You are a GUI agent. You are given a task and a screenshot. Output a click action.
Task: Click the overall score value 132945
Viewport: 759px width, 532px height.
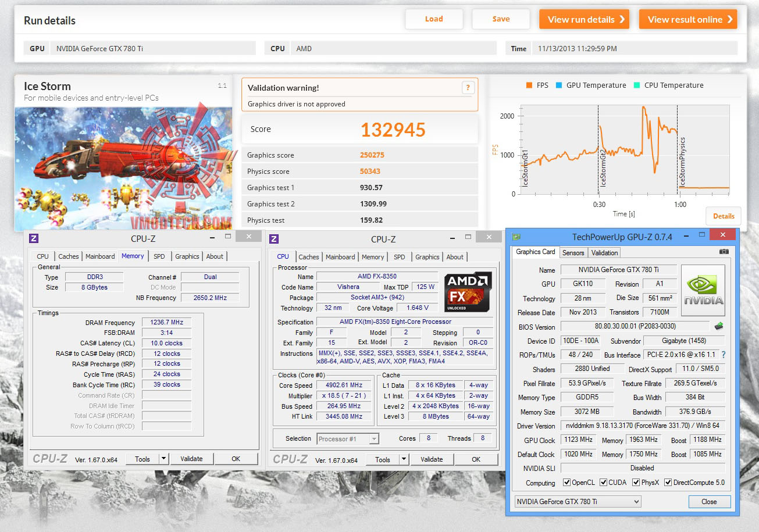[x=393, y=130]
